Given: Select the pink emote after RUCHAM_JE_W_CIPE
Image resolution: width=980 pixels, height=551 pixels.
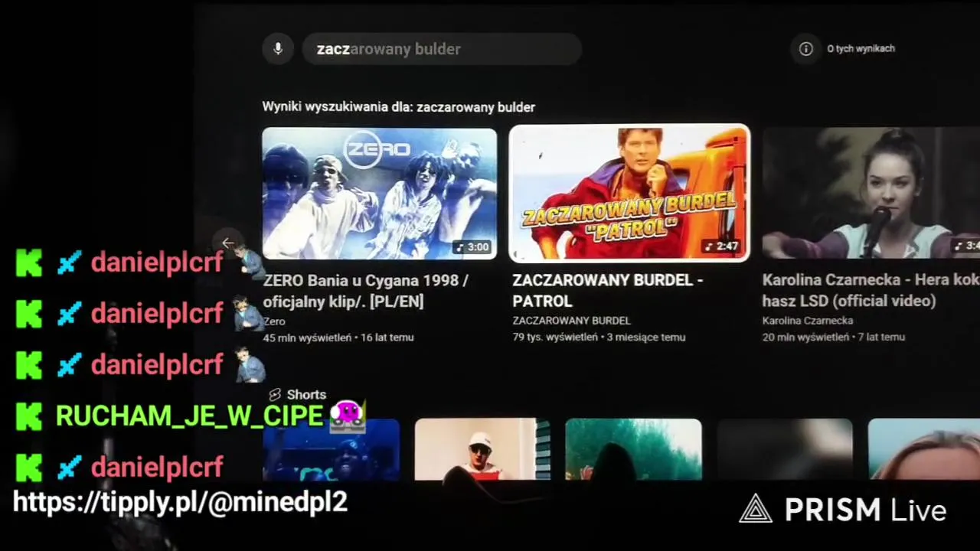Looking at the screenshot, I should pos(348,416).
